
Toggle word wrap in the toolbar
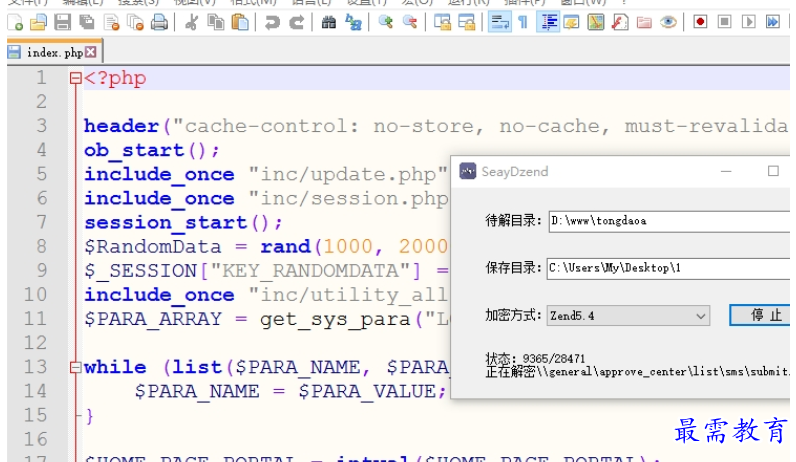pyautogui.click(x=499, y=21)
